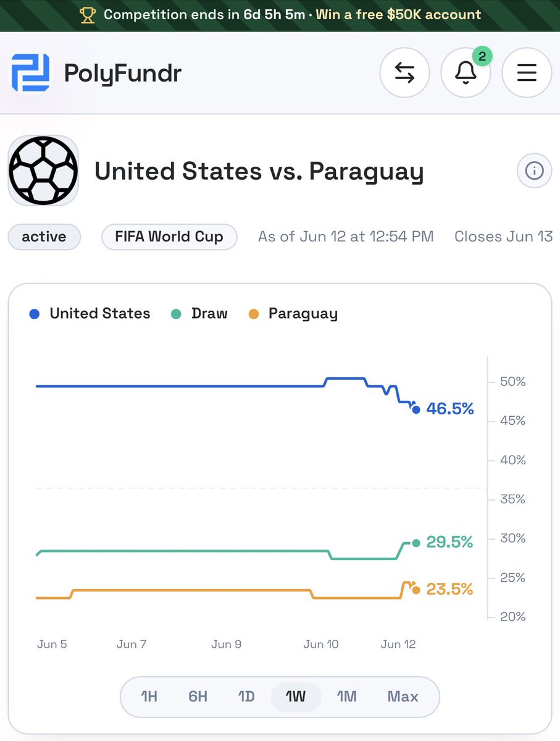
Task: Select the 1M time range
Action: [x=347, y=697]
